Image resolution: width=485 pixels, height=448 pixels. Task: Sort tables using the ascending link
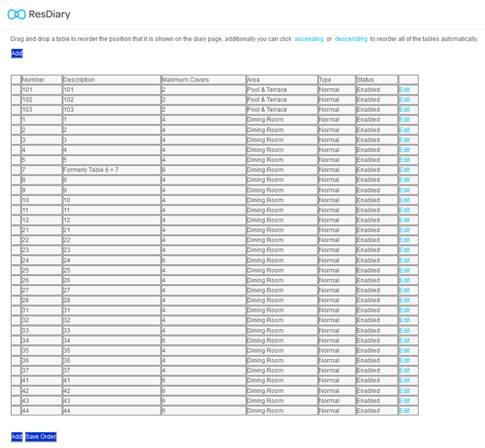(309, 39)
